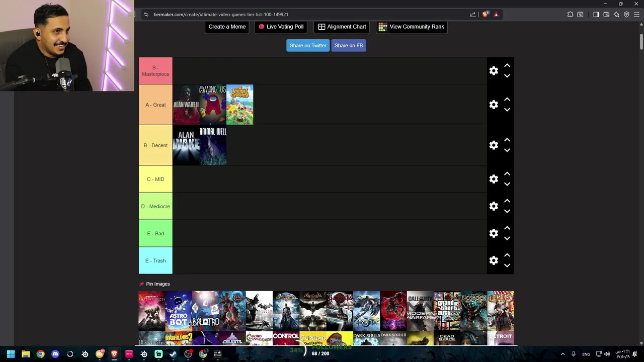This screenshot has height=362, width=644.
Task: Switch ENG input language indicator
Action: pos(586,354)
